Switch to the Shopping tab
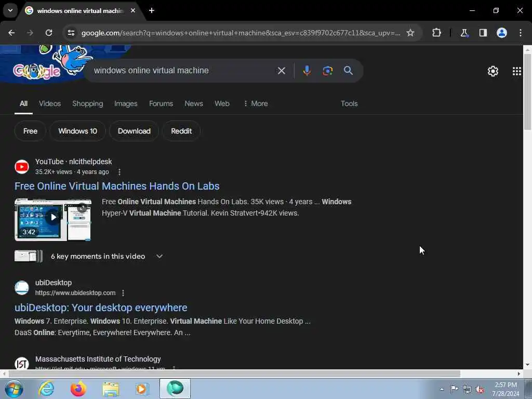Viewport: 532px width, 399px height. click(87, 103)
